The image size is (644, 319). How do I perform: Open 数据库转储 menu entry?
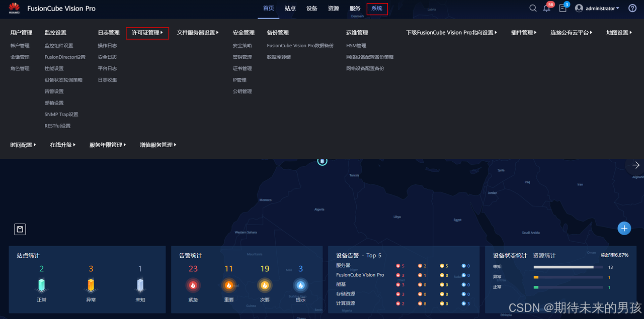tap(279, 57)
